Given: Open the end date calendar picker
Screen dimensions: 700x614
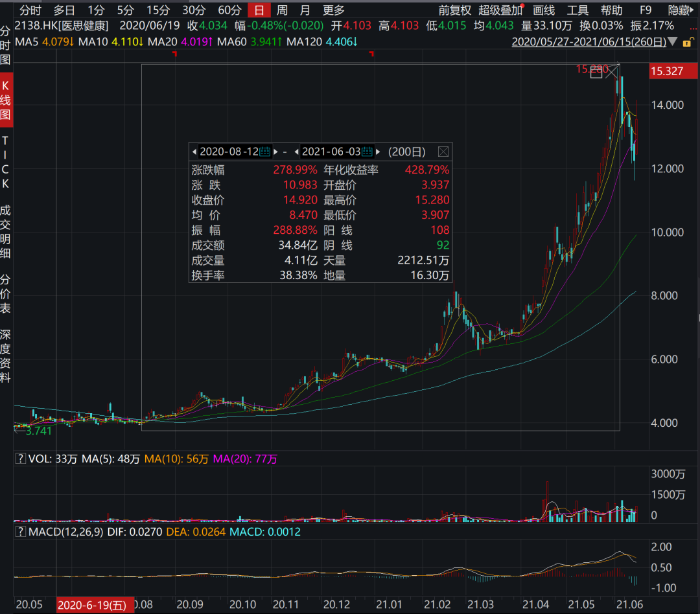Looking at the screenshot, I should tap(367, 152).
